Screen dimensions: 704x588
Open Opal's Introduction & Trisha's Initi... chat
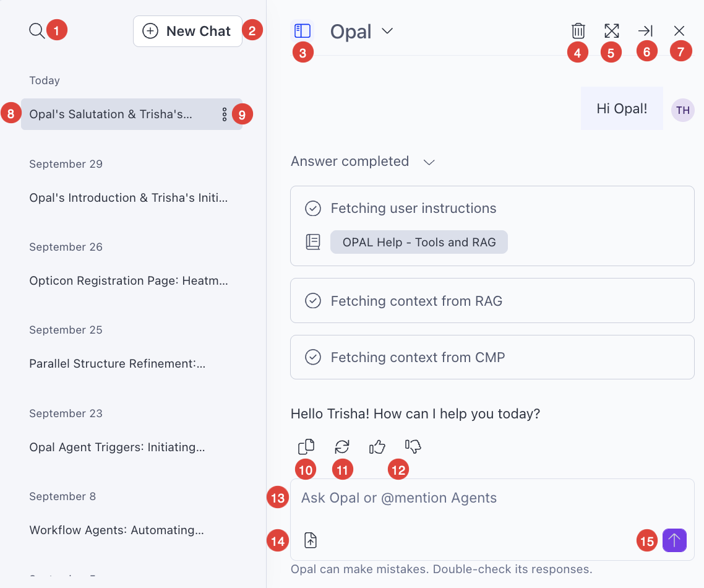click(129, 197)
